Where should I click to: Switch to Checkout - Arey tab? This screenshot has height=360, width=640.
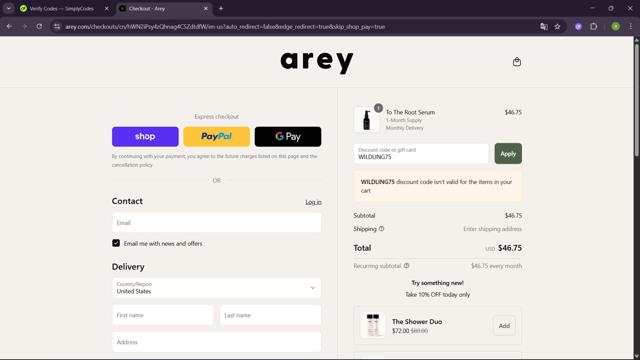pyautogui.click(x=163, y=8)
